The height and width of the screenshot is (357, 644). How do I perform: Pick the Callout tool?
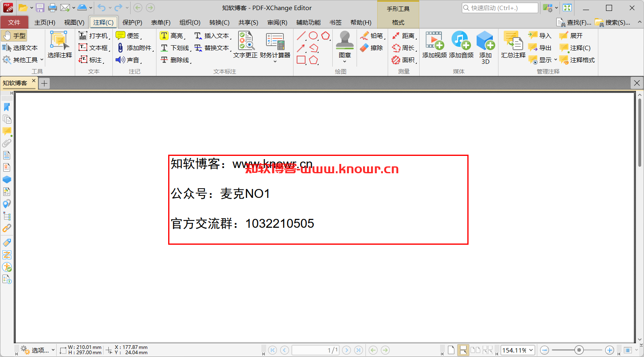pos(91,60)
